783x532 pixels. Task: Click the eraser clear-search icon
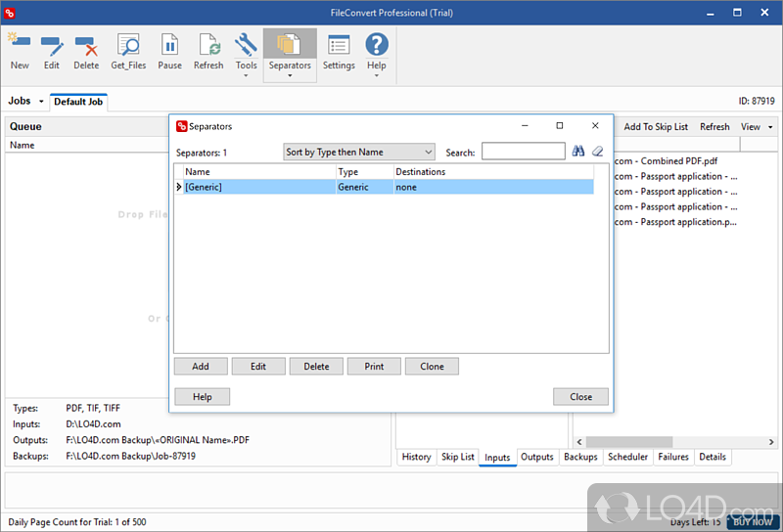click(x=597, y=152)
